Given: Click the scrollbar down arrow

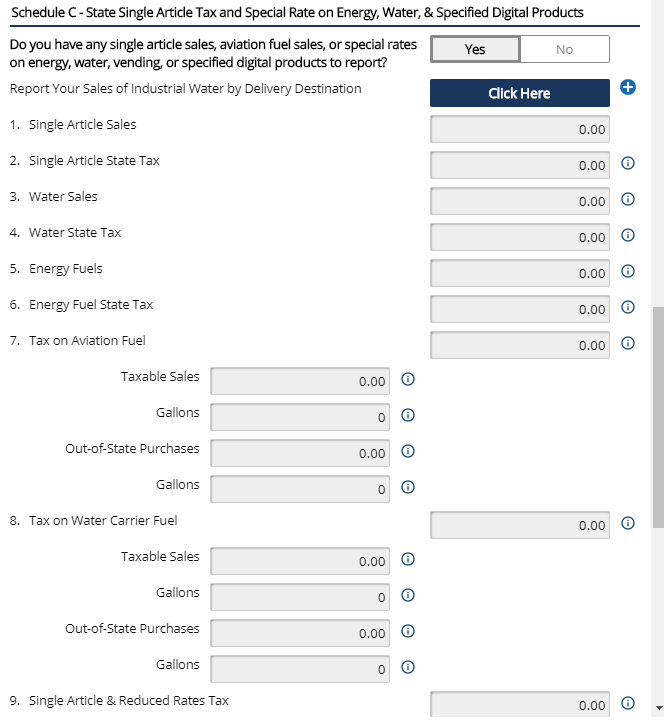Looking at the screenshot, I should (658, 708).
